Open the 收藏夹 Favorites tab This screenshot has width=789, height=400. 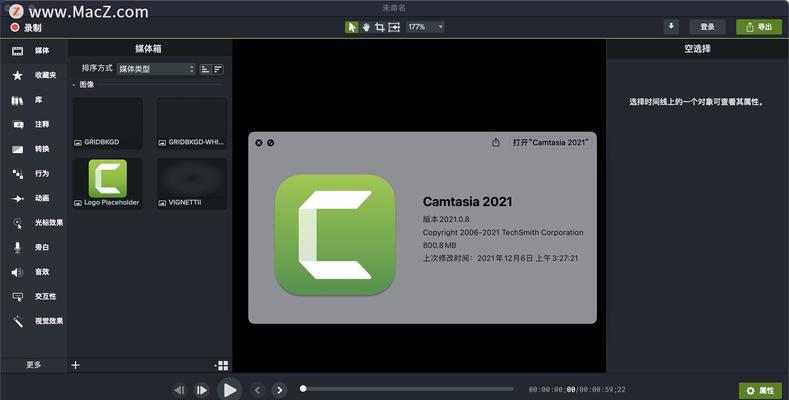pos(33,75)
